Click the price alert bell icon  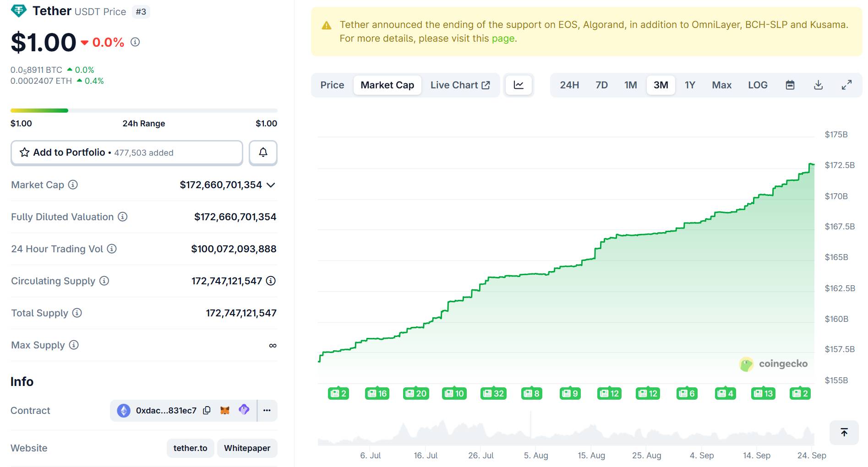[x=263, y=152]
